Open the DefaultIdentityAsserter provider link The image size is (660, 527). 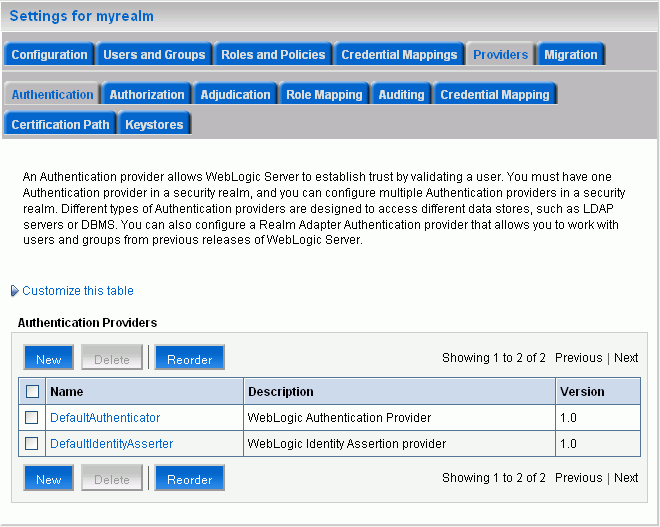[x=112, y=444]
